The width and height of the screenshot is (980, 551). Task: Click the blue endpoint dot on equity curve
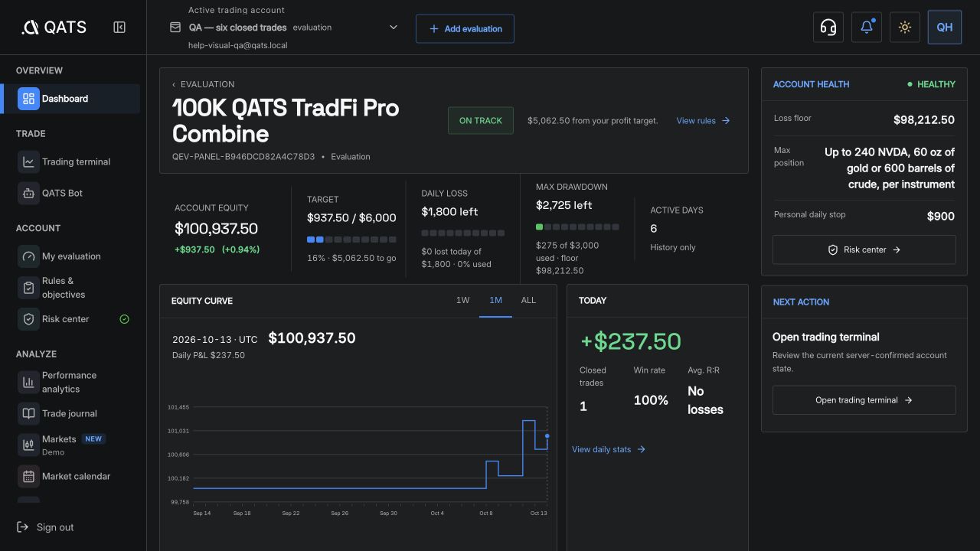pos(547,436)
